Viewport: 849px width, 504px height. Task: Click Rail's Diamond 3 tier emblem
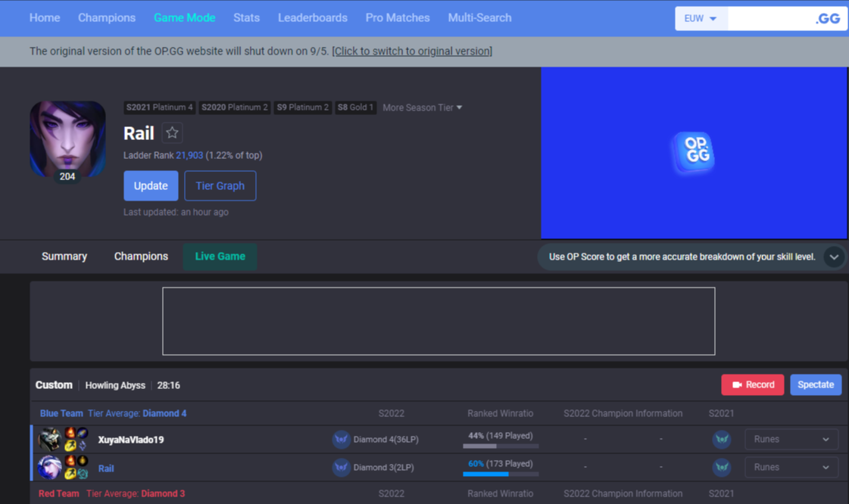pyautogui.click(x=341, y=467)
